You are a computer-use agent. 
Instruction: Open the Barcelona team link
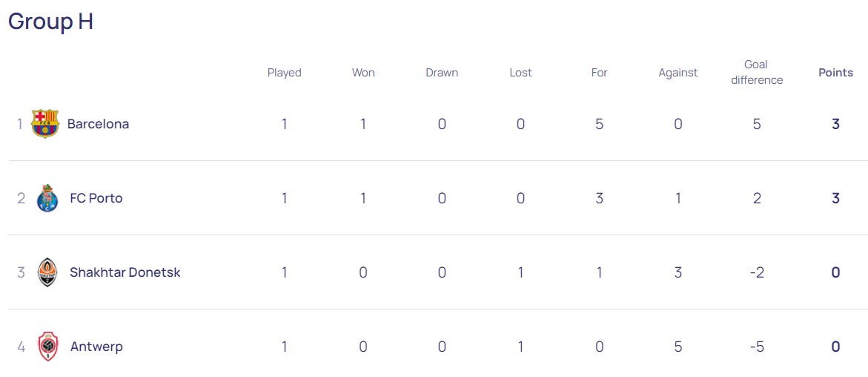(x=98, y=124)
